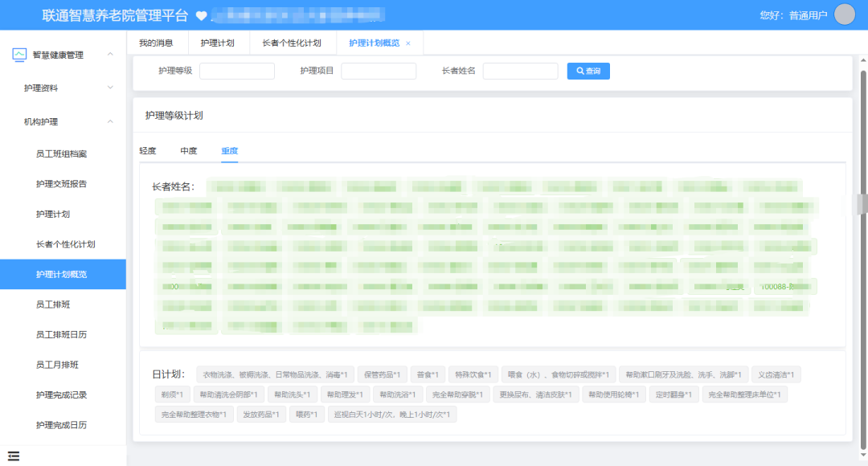
Task: Select the 轻度 care level tab
Action: (149, 150)
